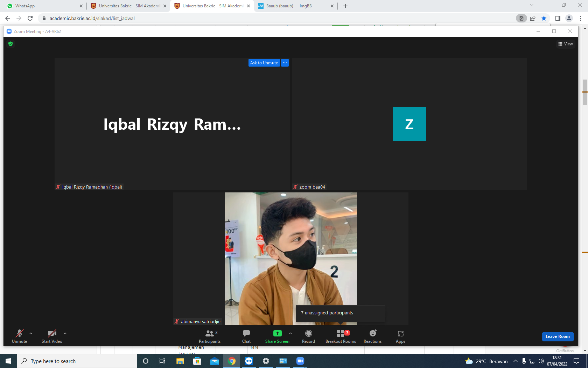The height and width of the screenshot is (368, 588).
Task: Open the View layout options
Action: (x=566, y=44)
